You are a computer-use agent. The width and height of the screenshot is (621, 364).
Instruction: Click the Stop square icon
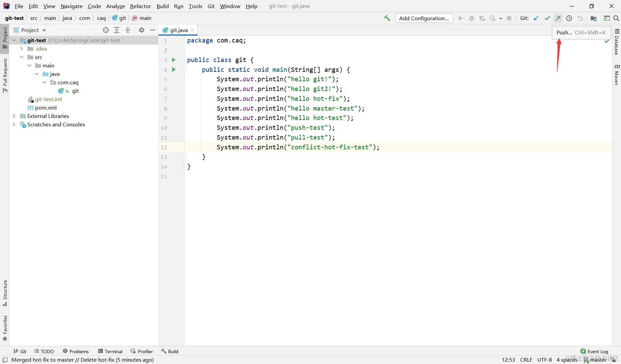click(x=509, y=18)
